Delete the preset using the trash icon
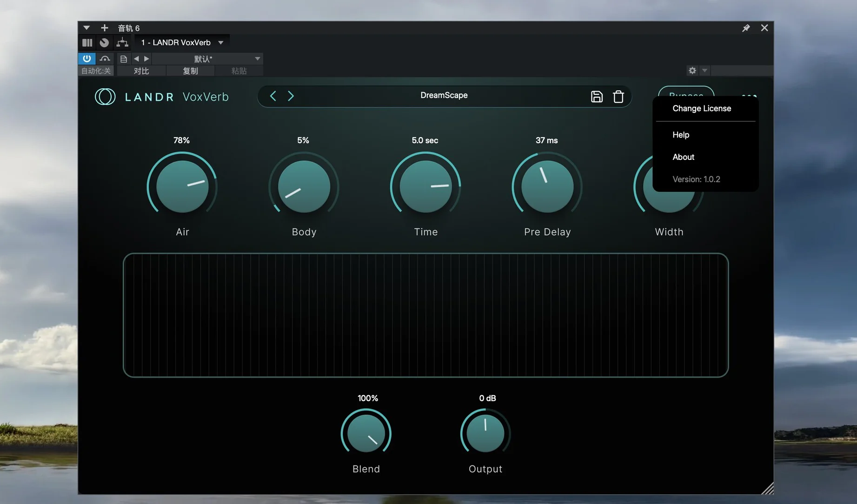The height and width of the screenshot is (504, 857). [x=618, y=96]
